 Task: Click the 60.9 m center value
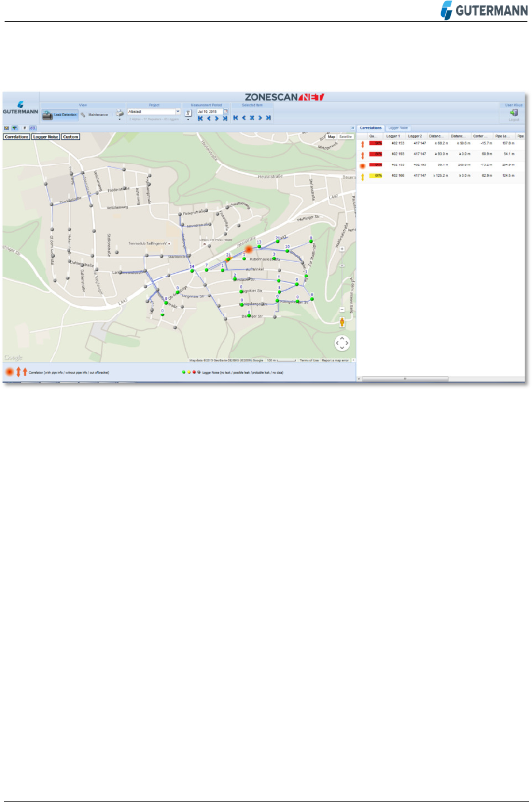pos(487,154)
